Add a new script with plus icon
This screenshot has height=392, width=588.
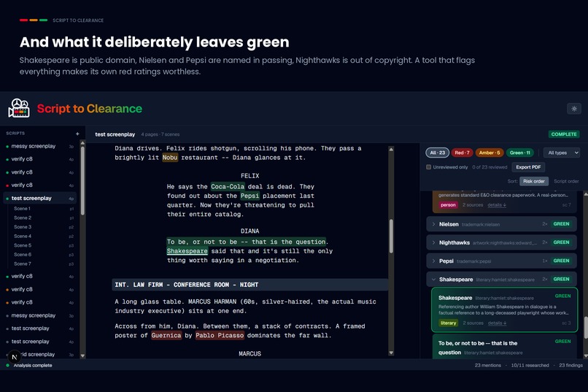77,134
